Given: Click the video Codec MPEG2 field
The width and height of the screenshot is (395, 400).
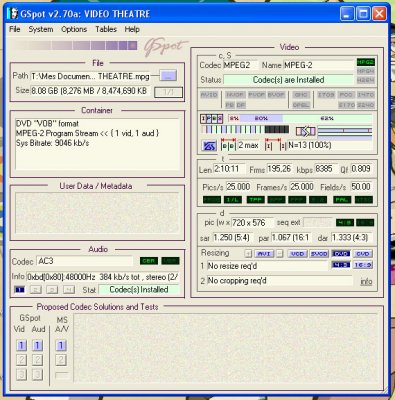Looking at the screenshot, I should 240,65.
